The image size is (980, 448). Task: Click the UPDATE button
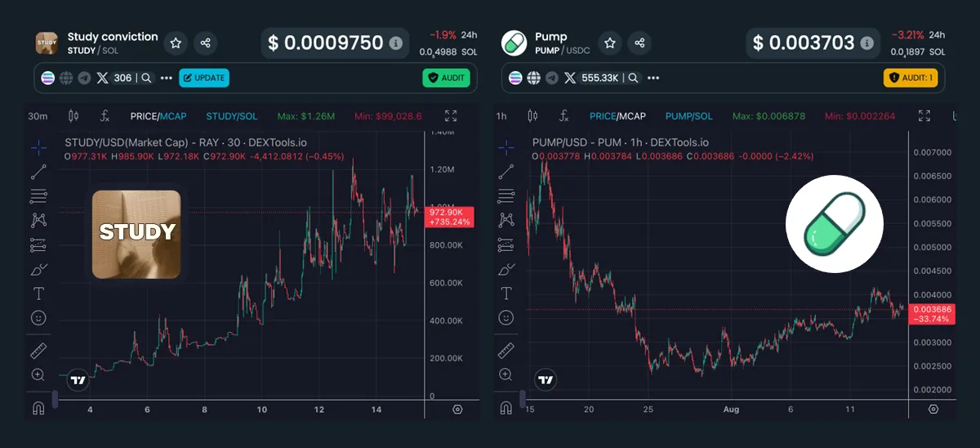[204, 78]
